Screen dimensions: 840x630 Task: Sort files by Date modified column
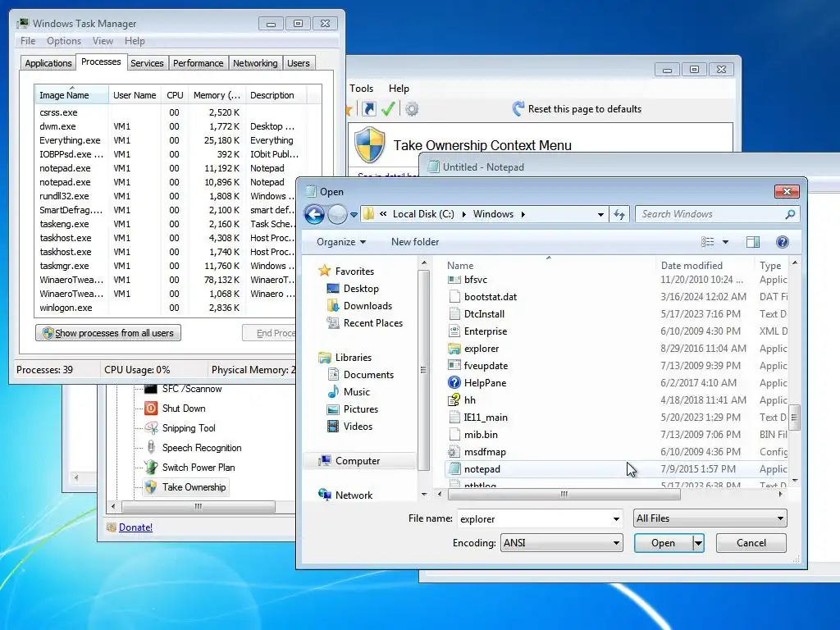point(703,266)
